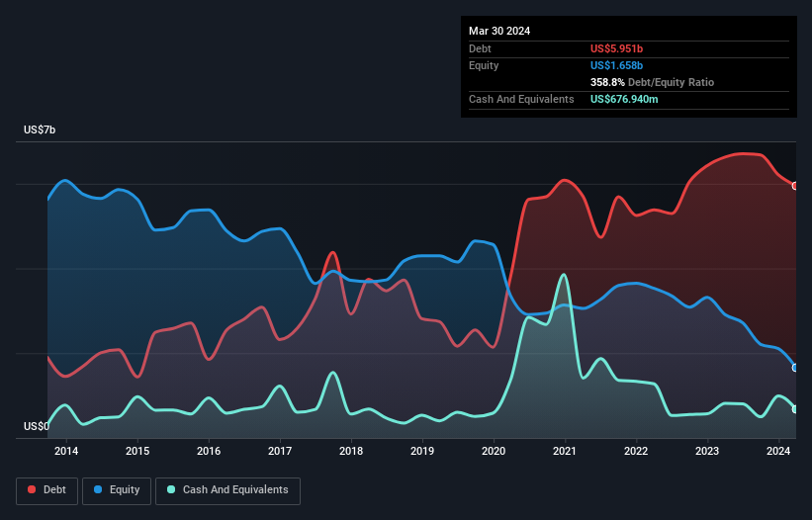
Task: Toggle the Equity series legend button
Action: tap(117, 490)
